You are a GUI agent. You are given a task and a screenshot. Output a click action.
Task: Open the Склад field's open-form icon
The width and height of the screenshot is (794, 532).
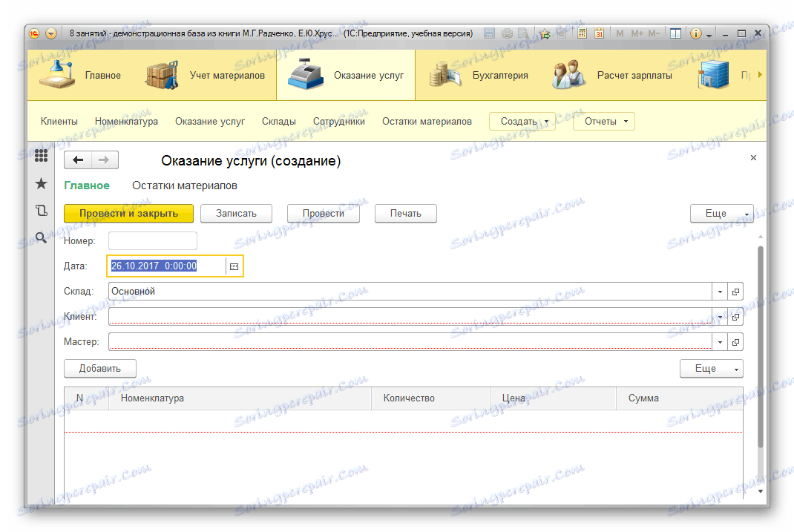735,292
